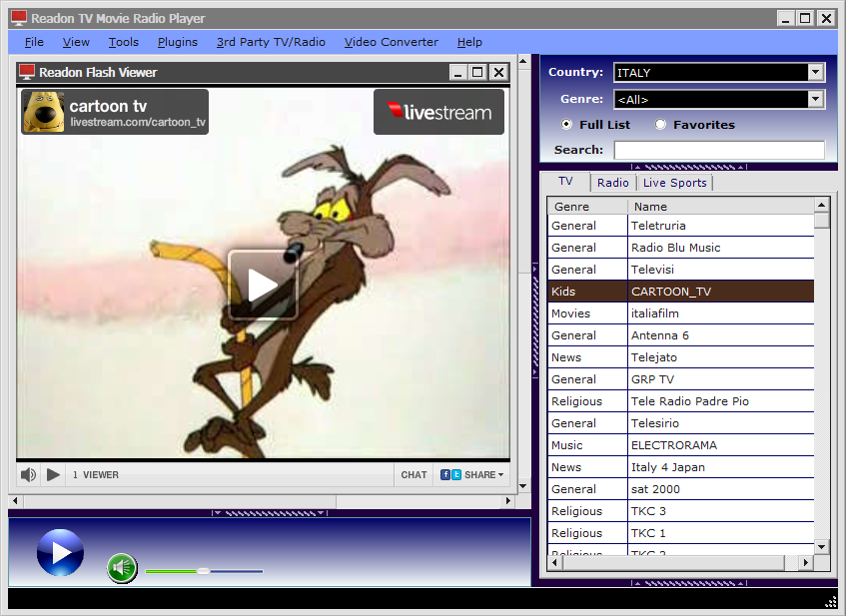Click the small speaker icon in Flash Viewer
The height and width of the screenshot is (616, 846).
(x=28, y=474)
